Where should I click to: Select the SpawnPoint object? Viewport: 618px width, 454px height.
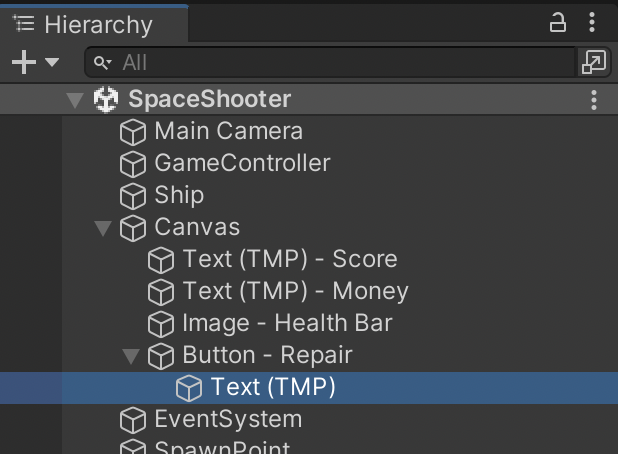tap(222, 448)
